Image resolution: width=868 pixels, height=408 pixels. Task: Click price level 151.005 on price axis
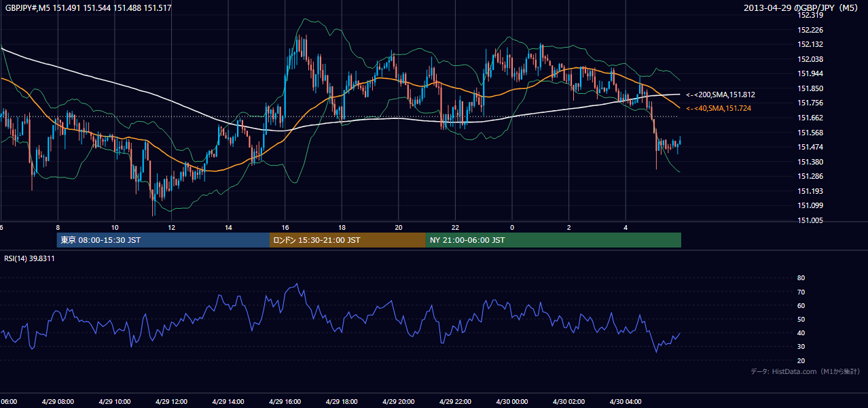[x=810, y=220]
